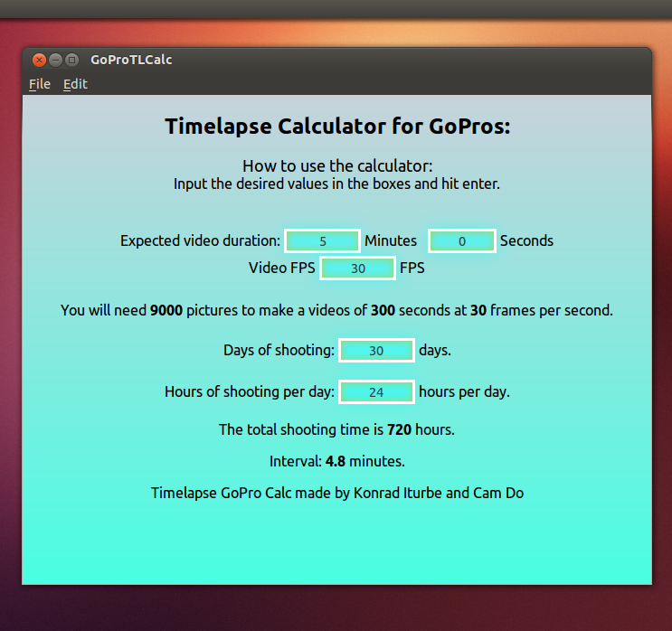The width and height of the screenshot is (672, 631).
Task: Click the 9000 pictures result sentence
Action: pos(336,310)
